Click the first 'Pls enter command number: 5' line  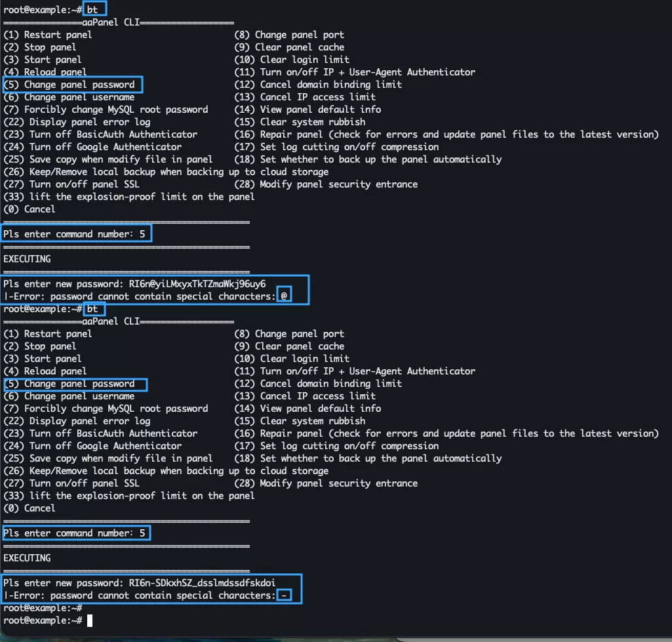[x=77, y=234]
